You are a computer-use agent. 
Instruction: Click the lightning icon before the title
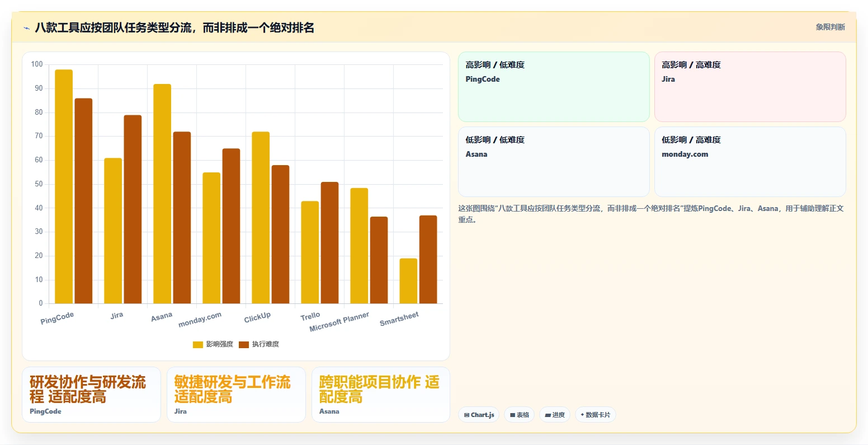point(26,28)
